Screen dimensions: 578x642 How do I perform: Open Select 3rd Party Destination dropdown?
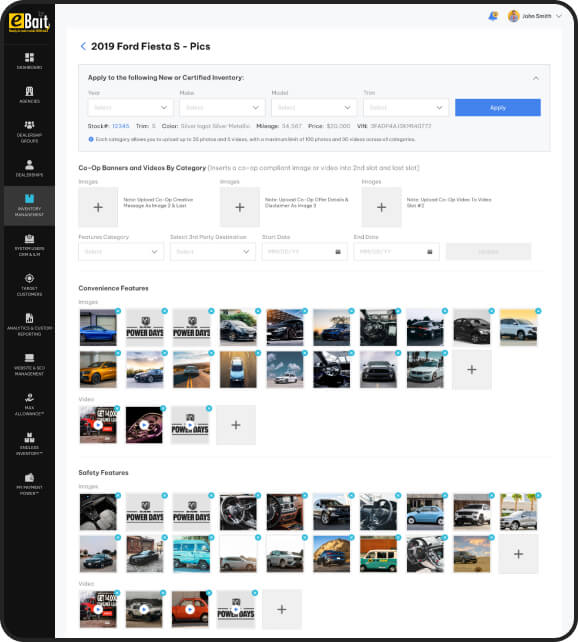click(x=212, y=251)
